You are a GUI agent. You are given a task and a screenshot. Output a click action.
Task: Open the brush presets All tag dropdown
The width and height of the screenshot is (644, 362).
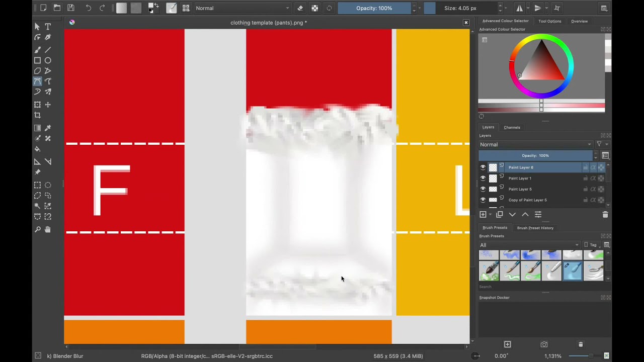tap(529, 245)
